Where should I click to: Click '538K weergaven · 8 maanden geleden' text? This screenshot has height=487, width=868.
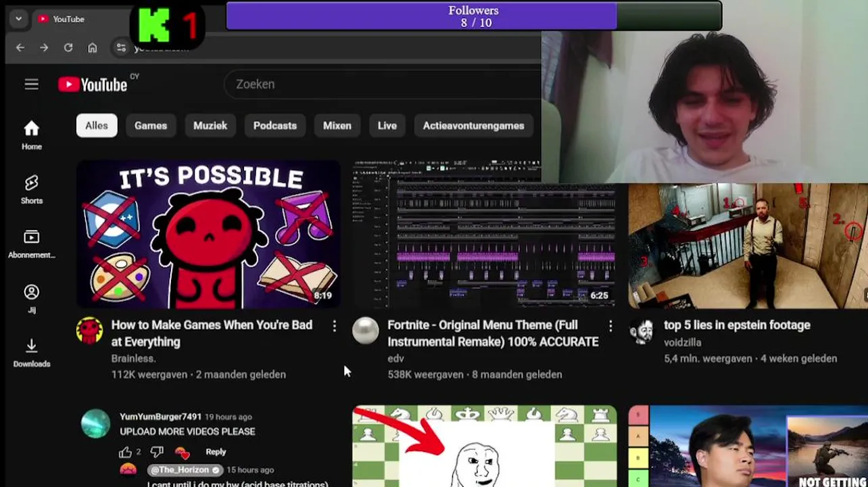pyautogui.click(x=475, y=374)
